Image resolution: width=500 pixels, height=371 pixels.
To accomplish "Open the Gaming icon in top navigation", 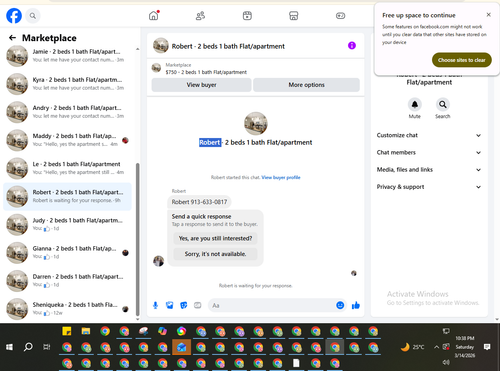I will click(340, 16).
